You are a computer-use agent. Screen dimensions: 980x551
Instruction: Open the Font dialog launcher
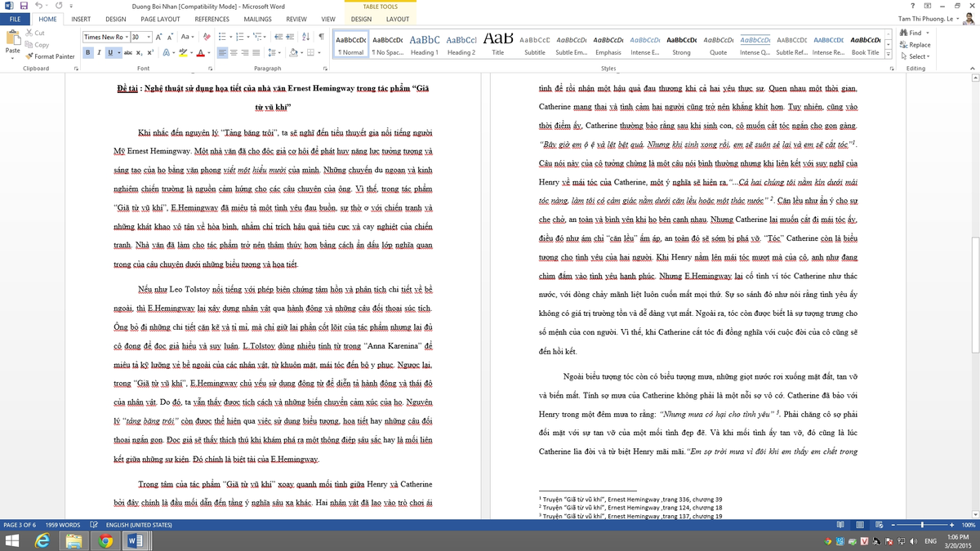click(x=211, y=69)
